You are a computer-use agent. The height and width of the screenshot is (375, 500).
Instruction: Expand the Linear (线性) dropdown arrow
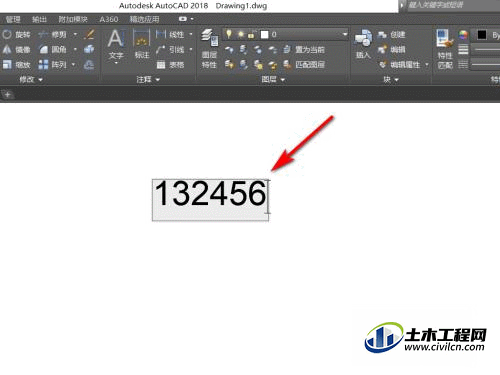point(191,34)
